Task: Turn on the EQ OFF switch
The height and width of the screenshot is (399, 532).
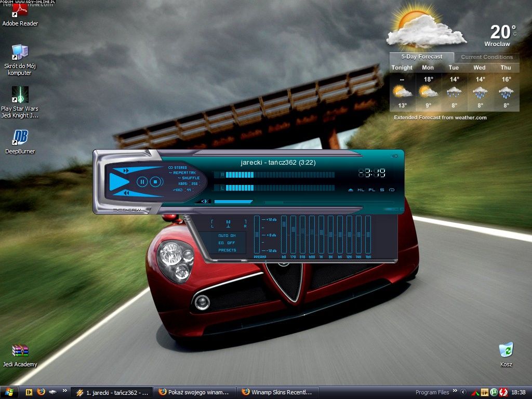Action: [x=227, y=243]
